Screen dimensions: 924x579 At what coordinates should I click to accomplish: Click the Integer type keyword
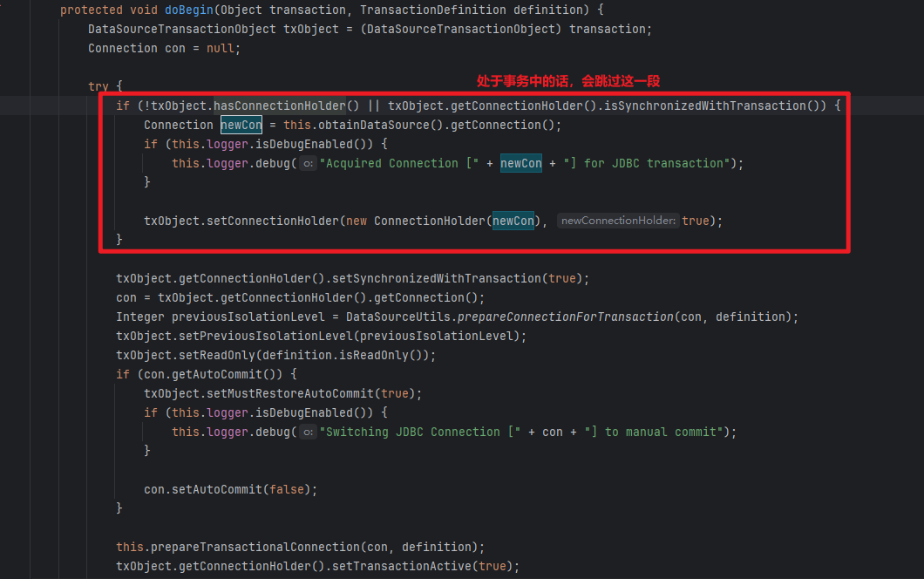pos(140,317)
